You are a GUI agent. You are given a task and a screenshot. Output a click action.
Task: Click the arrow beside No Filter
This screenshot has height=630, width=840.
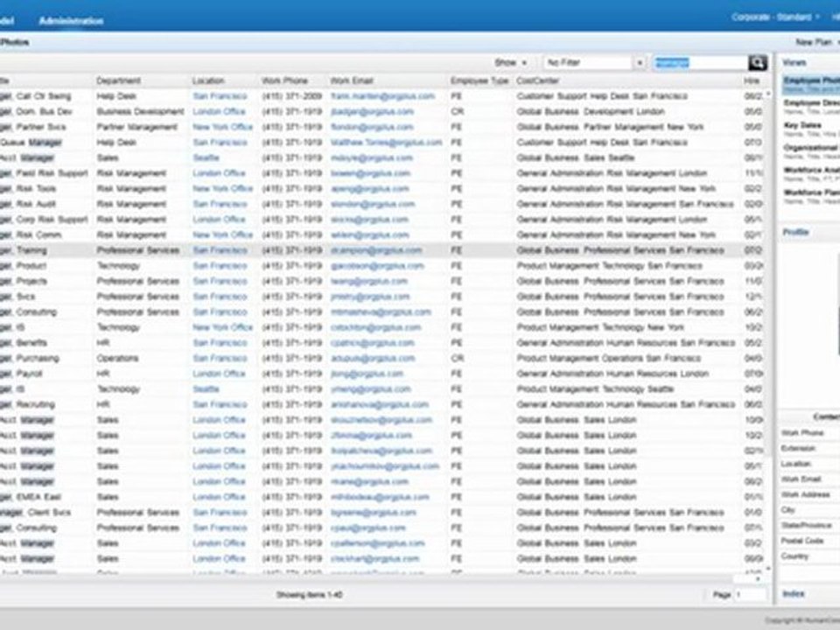click(640, 63)
